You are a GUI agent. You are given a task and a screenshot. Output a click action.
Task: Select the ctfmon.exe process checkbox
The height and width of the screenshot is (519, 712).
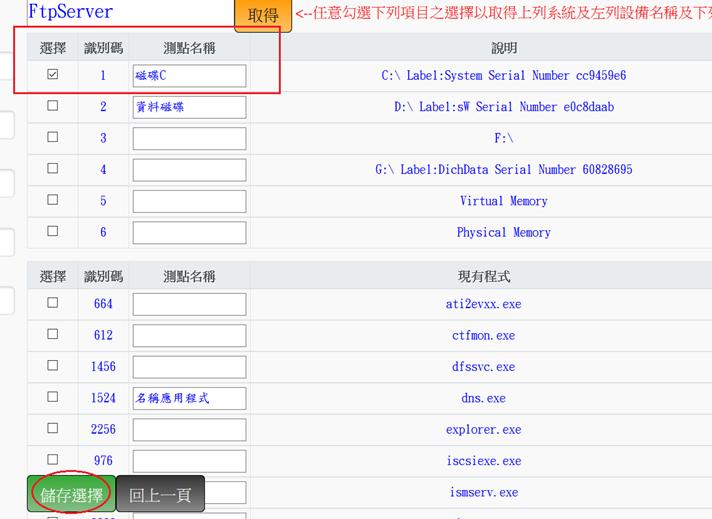pos(53,335)
